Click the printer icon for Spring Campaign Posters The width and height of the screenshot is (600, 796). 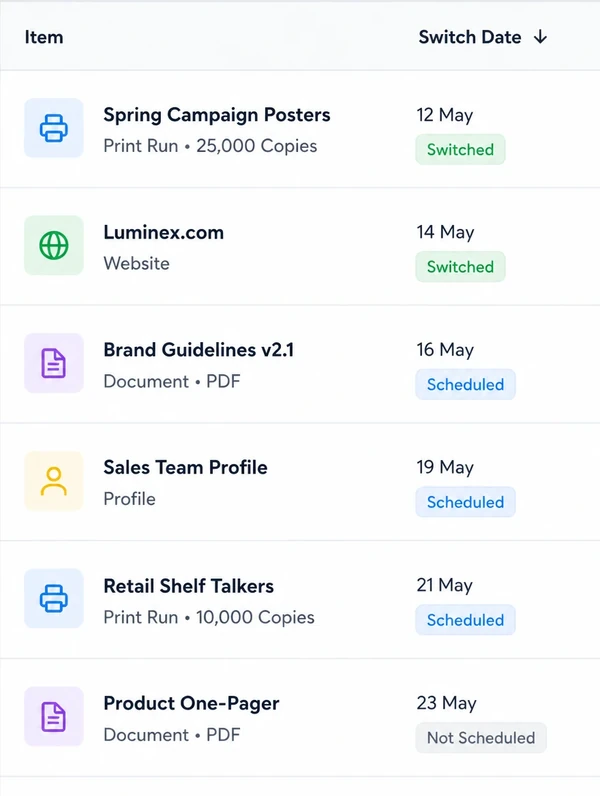pos(54,128)
